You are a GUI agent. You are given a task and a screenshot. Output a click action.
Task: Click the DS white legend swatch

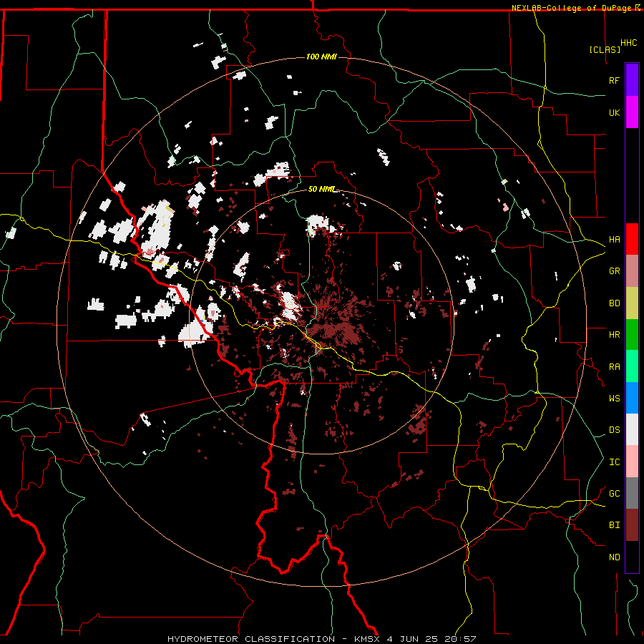coord(632,429)
